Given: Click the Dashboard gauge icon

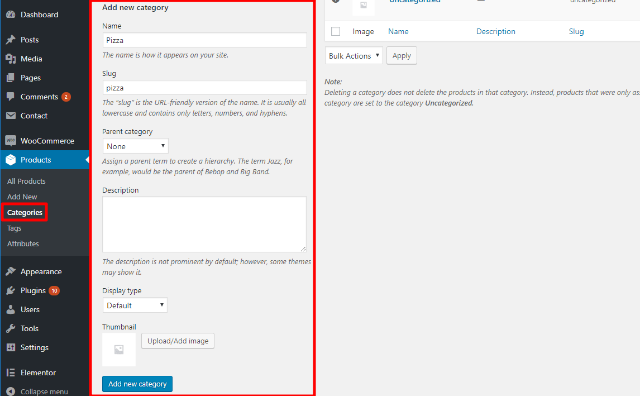Looking at the screenshot, I should point(11,14).
